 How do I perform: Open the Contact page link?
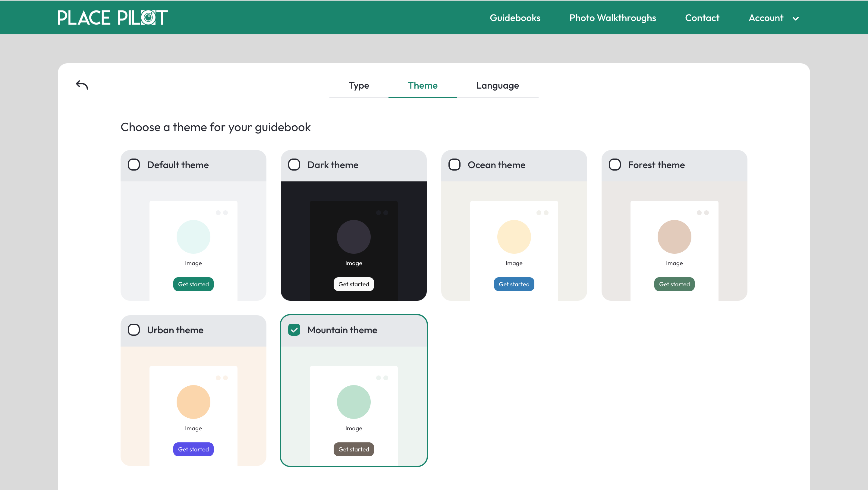click(x=702, y=18)
